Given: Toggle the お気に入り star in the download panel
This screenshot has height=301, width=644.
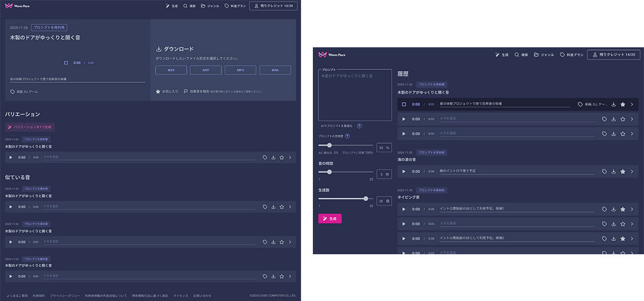Looking at the screenshot, I should coord(158,91).
